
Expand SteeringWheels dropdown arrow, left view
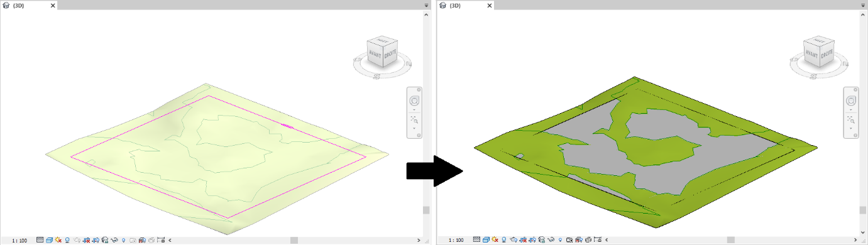point(414,110)
